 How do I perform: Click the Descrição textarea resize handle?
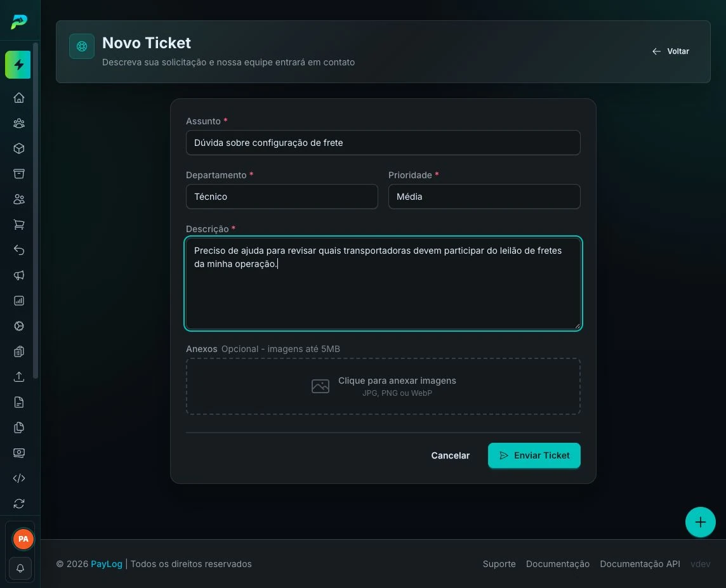(577, 325)
